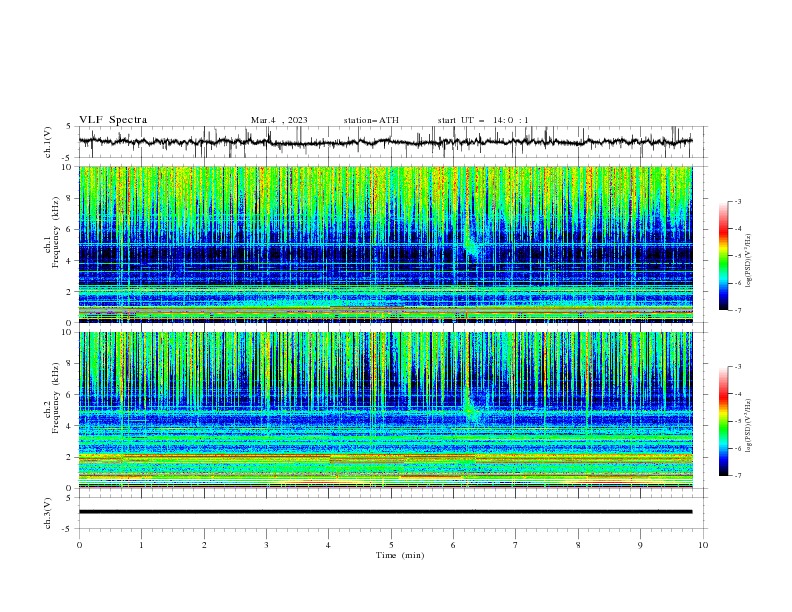The width and height of the screenshot is (792, 612).
Task: Click the "ch.1(V)" waveform axis label
Action: pyautogui.click(x=48, y=142)
